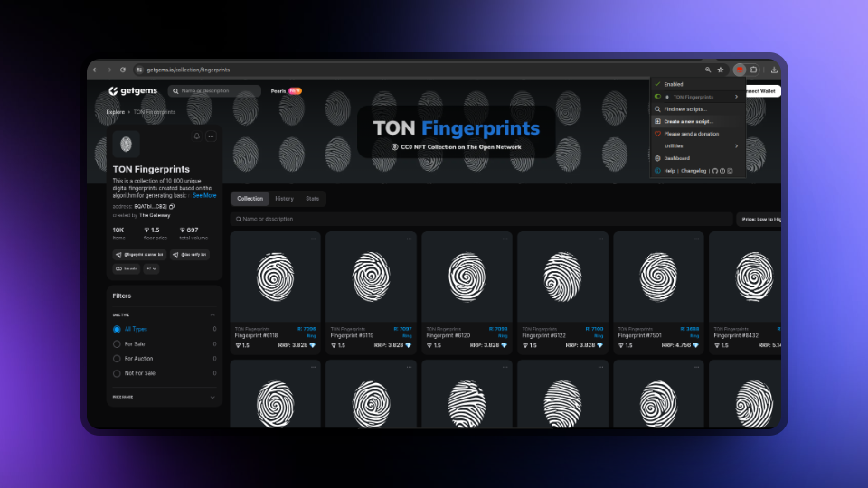Open three-dot menu on Fingerprint #6119 card

coord(409,239)
